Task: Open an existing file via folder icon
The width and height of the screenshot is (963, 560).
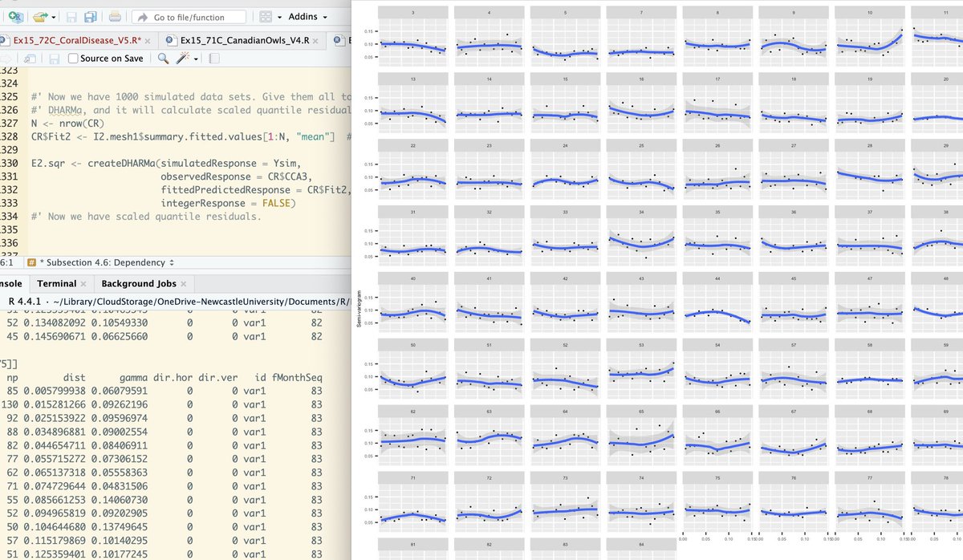Action: pos(40,16)
